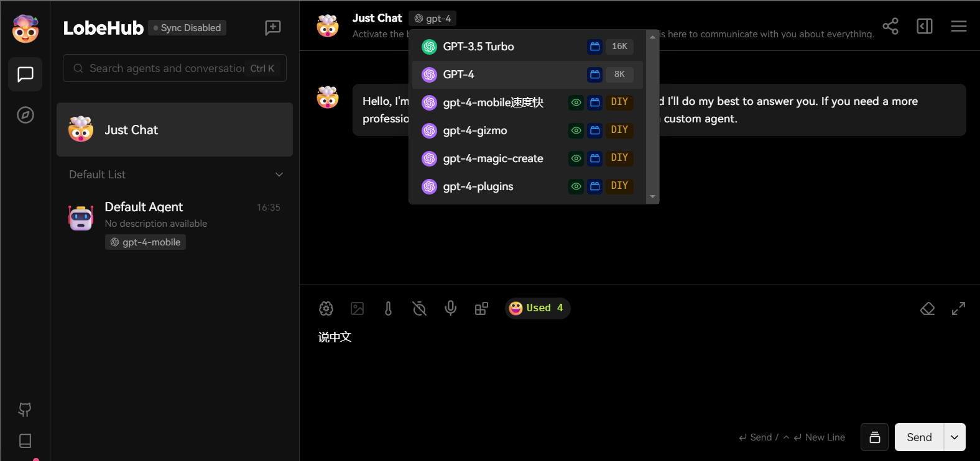
Task: Create a new agent with the plus chat icon
Action: pyautogui.click(x=273, y=28)
